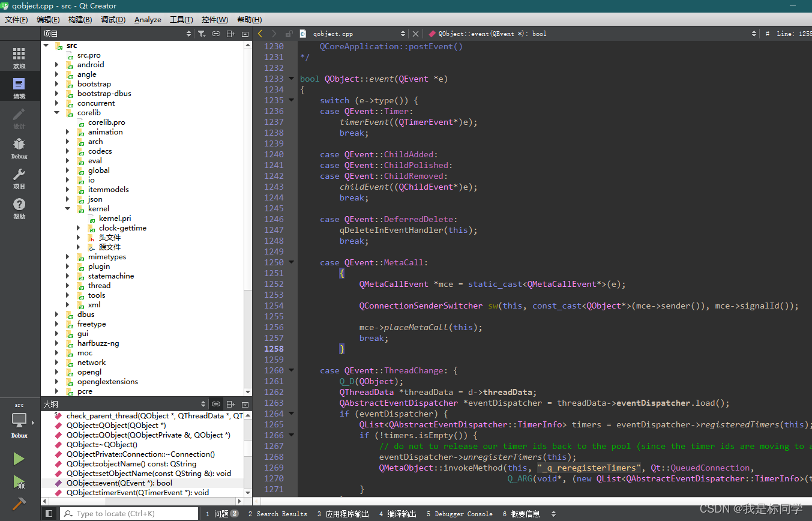Image resolution: width=812 pixels, height=521 pixels.
Task: Switch to Debug mode icon
Action: (19, 148)
